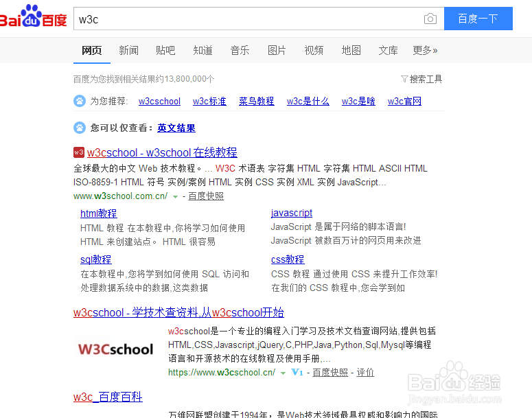Viewport: 532px width, 418px height.
Task: Click the https://www.w3cschool.cn/ URL
Action: coord(222,373)
